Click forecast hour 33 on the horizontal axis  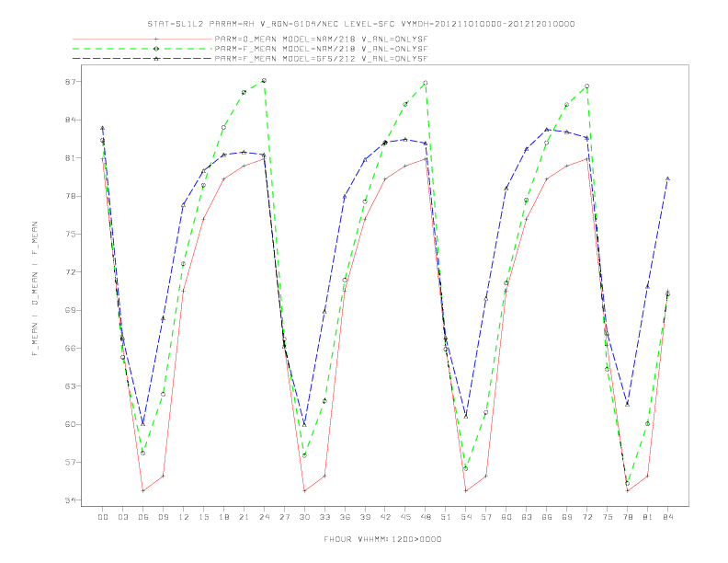point(324,517)
